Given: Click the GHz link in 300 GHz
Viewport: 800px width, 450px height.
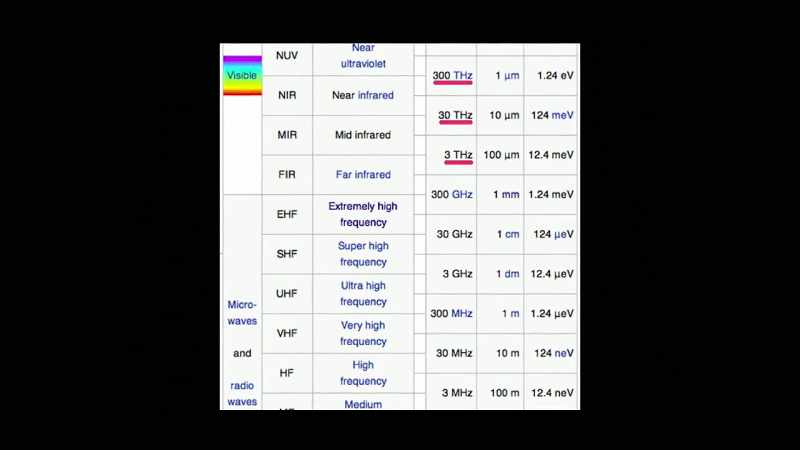Looking at the screenshot, I should click(x=462, y=194).
